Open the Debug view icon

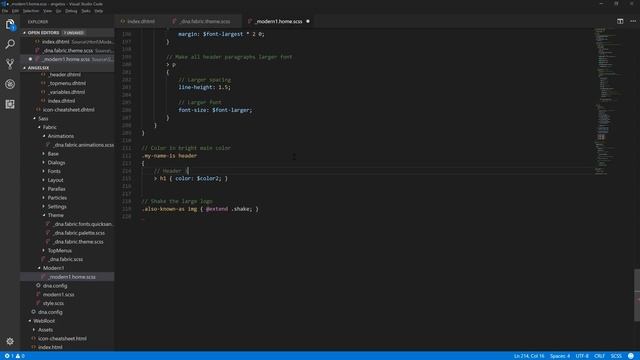pos(10,84)
